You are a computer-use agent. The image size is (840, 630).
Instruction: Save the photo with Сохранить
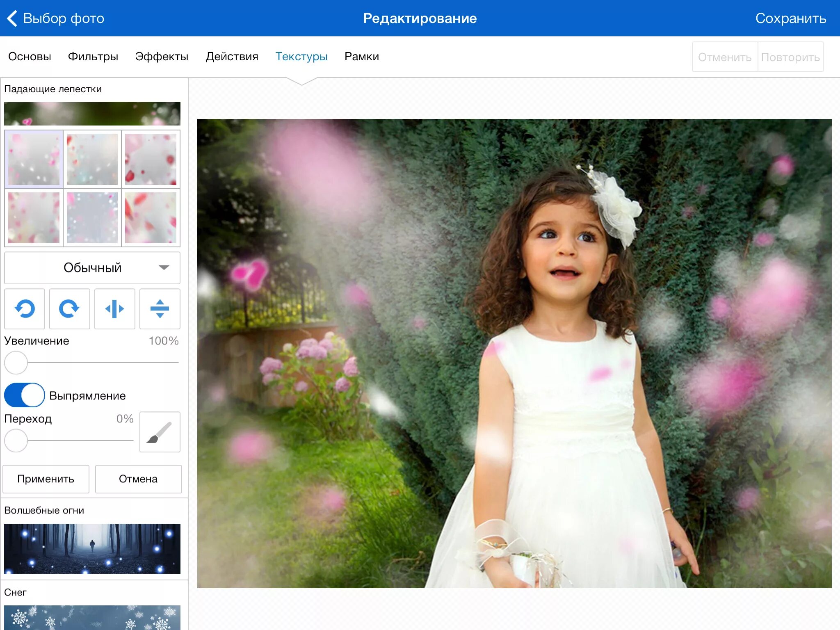(x=790, y=18)
